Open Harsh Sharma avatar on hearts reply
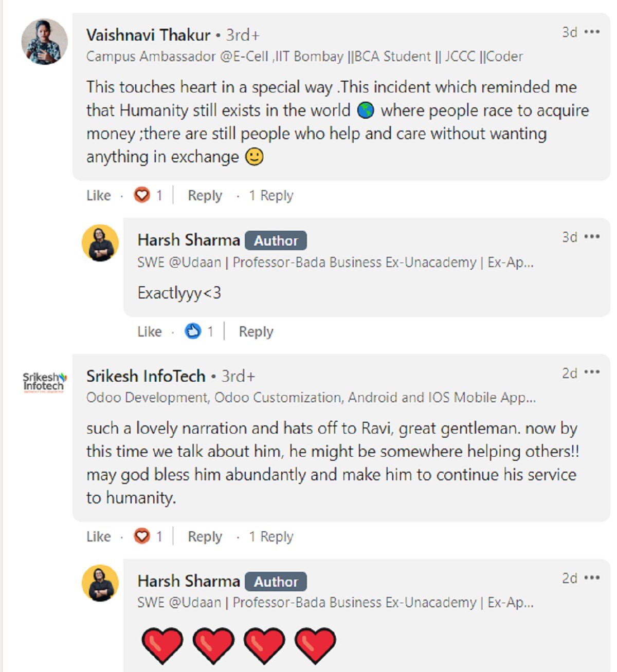The height and width of the screenshot is (672, 617). (100, 583)
